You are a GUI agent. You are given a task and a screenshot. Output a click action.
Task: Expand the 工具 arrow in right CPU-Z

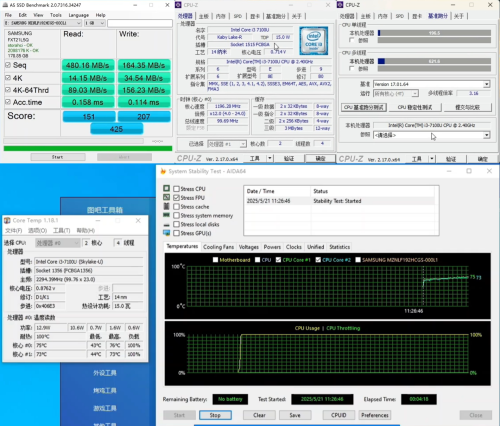pos(432,159)
